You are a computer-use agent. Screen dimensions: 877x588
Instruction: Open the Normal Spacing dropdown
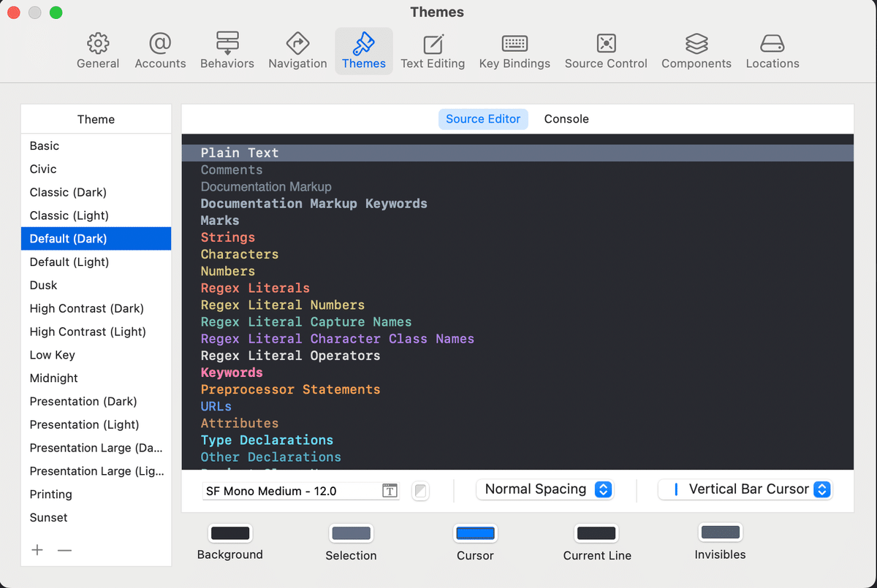click(545, 489)
